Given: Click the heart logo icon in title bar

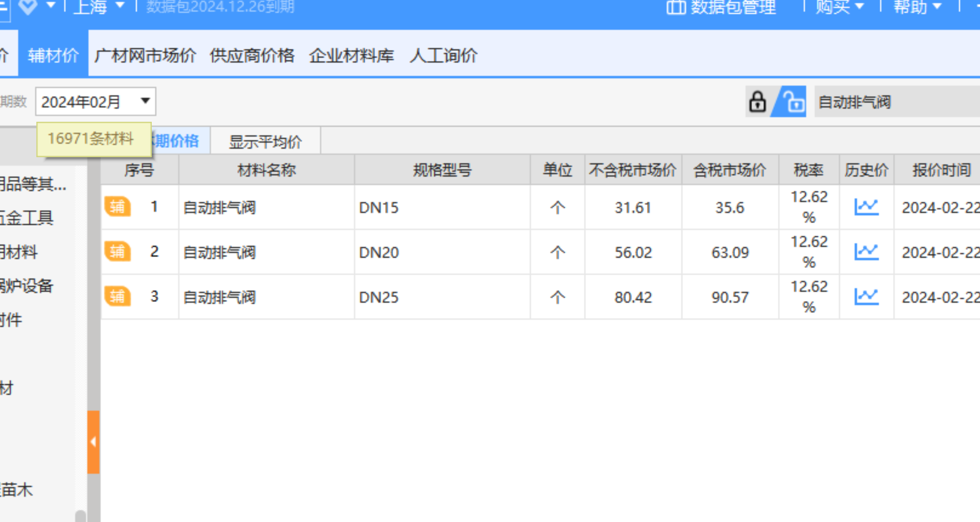Looking at the screenshot, I should coord(28,6).
